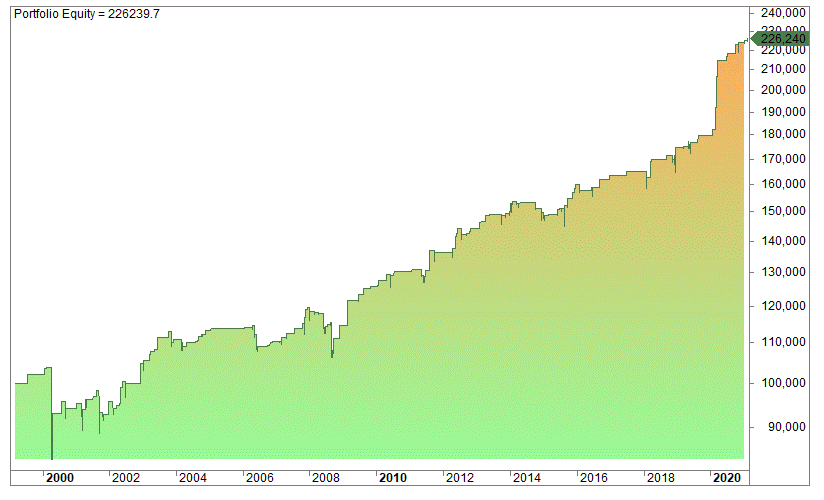Select the 2018 year on the axis
The height and width of the screenshot is (500, 824).
[661, 478]
